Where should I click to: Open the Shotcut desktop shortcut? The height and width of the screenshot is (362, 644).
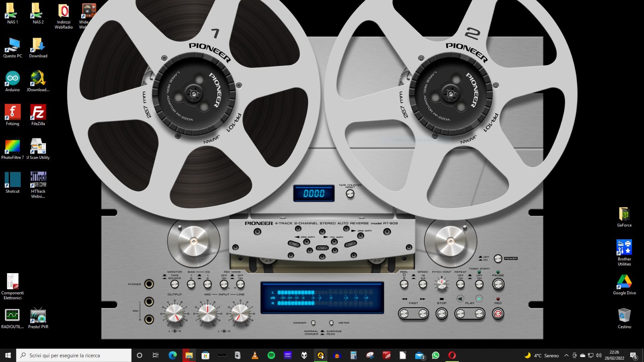[x=12, y=183]
